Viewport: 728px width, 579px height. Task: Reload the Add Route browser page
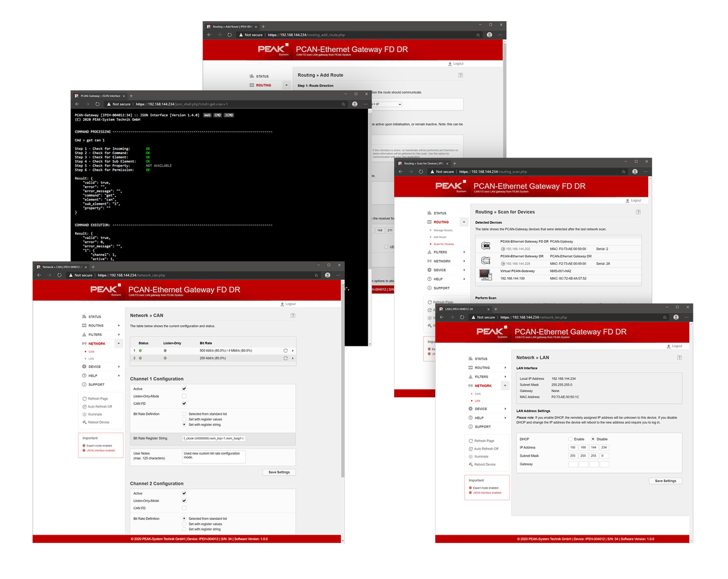[x=229, y=35]
